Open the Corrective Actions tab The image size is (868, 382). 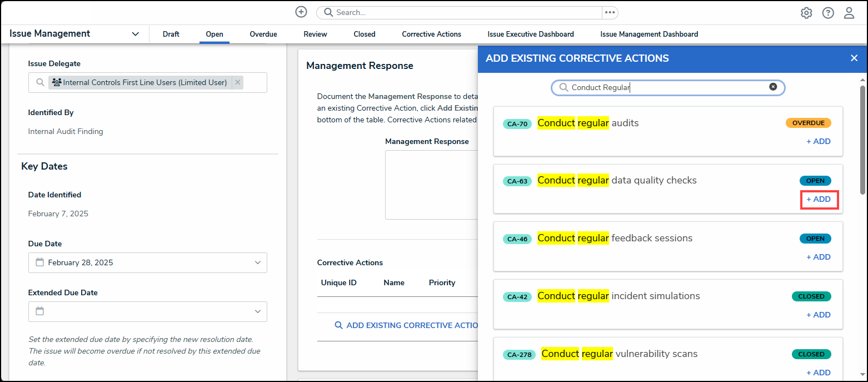(431, 34)
